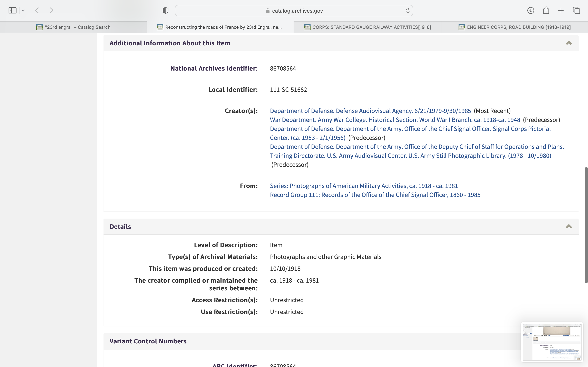588x367 pixels.
Task: Open Defense Audiovisual Agency creator link
Action: click(370, 111)
